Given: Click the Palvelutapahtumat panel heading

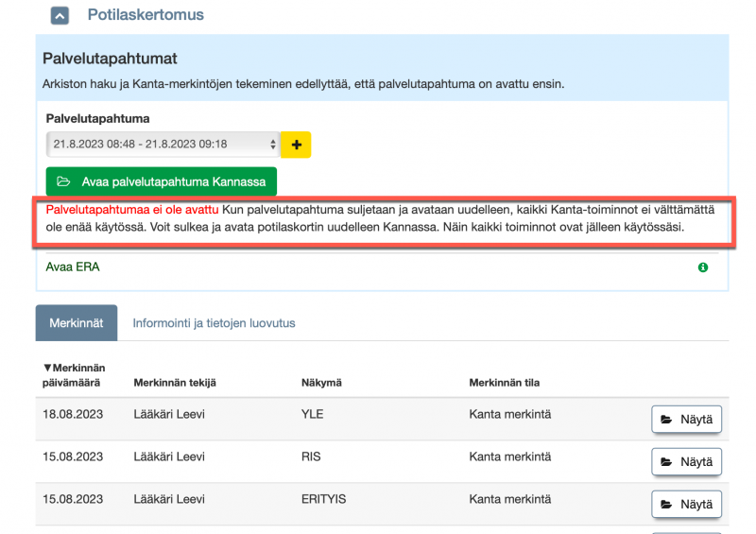Looking at the screenshot, I should tap(110, 60).
